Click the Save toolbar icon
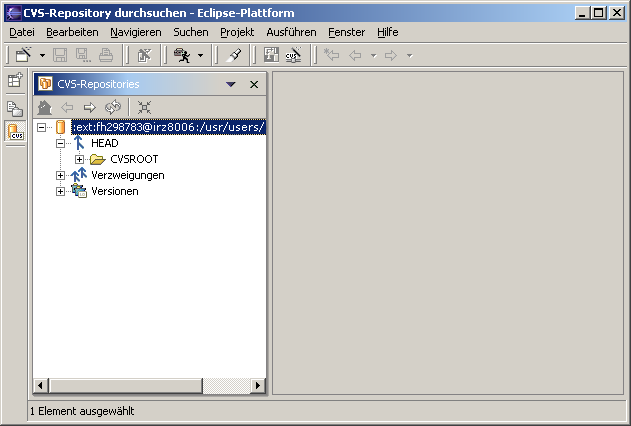 tap(60, 55)
